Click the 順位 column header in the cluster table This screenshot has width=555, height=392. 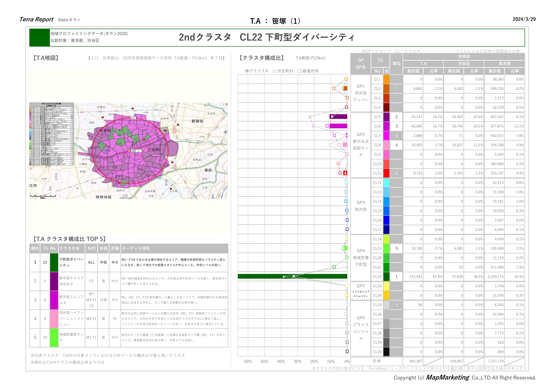[x=396, y=64]
